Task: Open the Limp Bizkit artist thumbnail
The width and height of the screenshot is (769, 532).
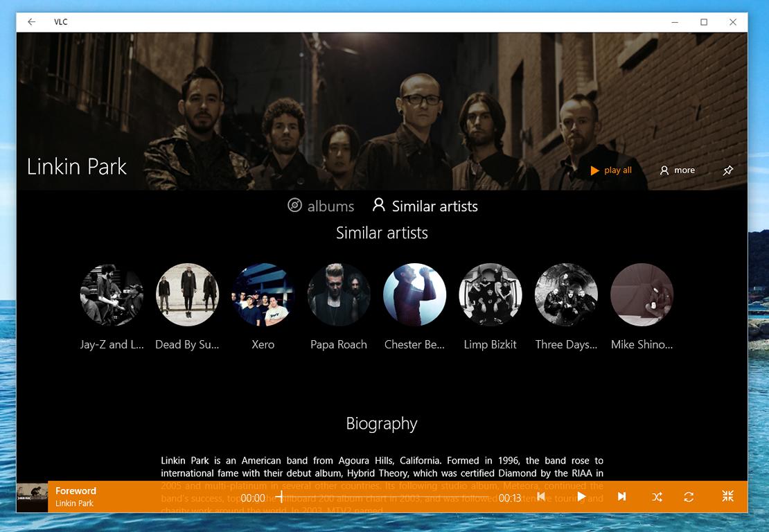Action: [x=490, y=294]
